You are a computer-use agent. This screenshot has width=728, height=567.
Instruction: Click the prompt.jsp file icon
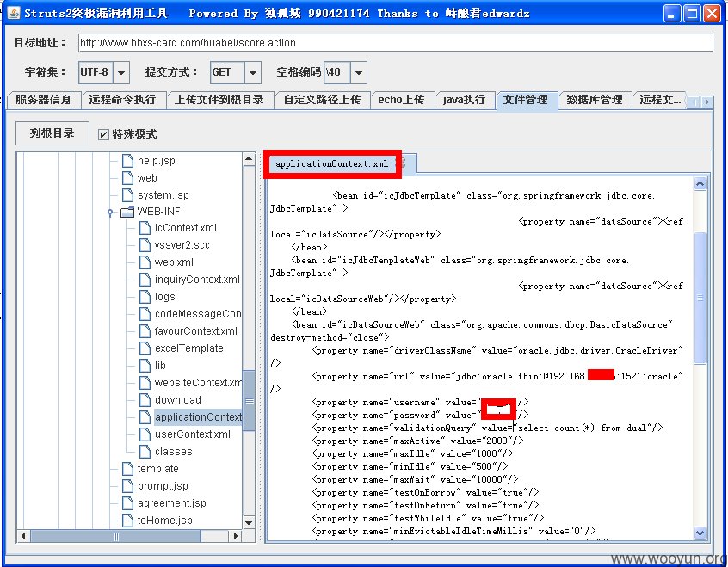(127, 486)
